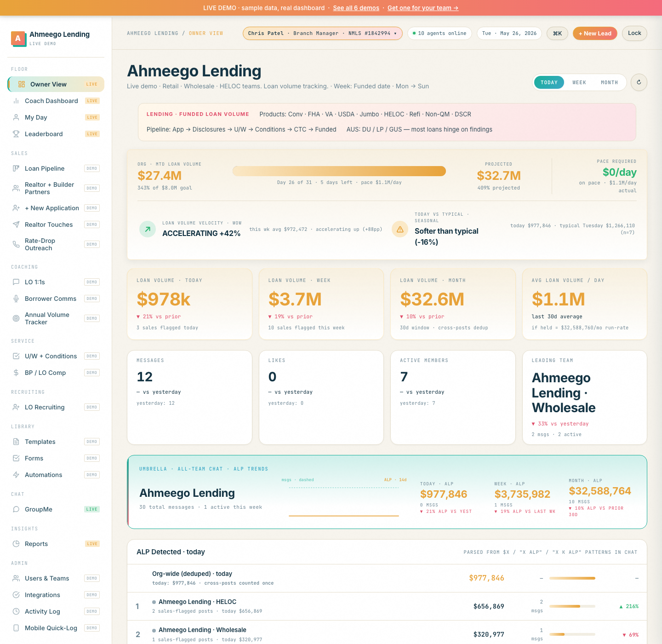Click the Tue May 26, 2026 date pill
The width and height of the screenshot is (662, 644).
509,33
